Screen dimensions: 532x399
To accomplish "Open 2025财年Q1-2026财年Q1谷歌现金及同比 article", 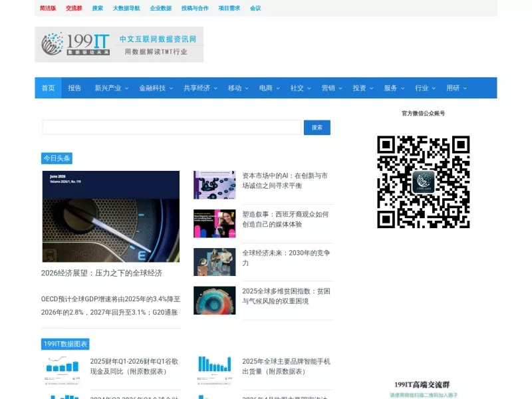I will (134, 366).
